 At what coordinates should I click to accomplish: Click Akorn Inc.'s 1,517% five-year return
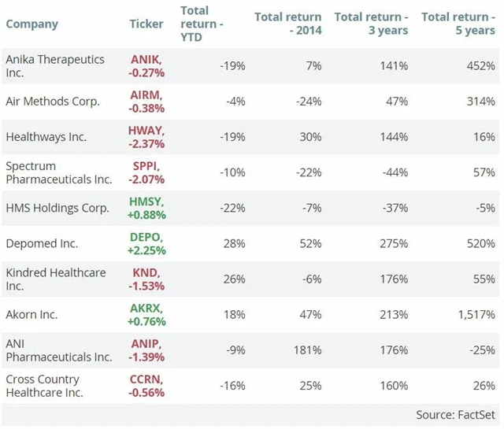(x=476, y=315)
